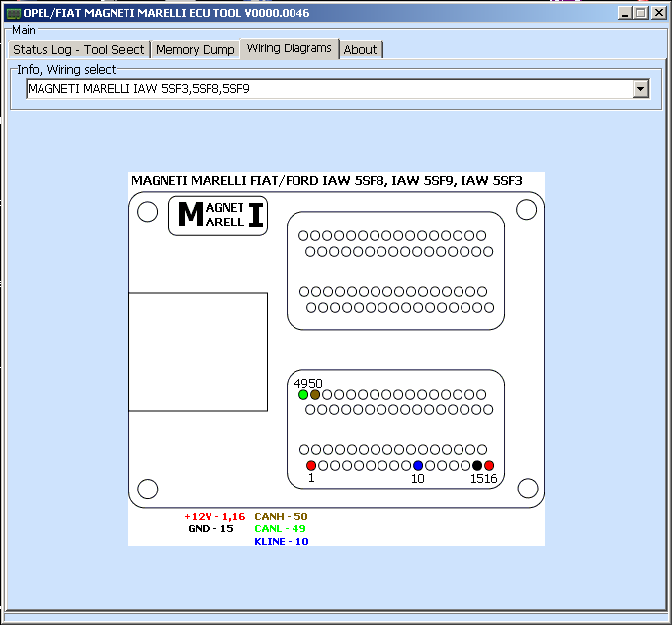672x625 pixels.
Task: Open the Memory Dump tab
Action: [196, 49]
